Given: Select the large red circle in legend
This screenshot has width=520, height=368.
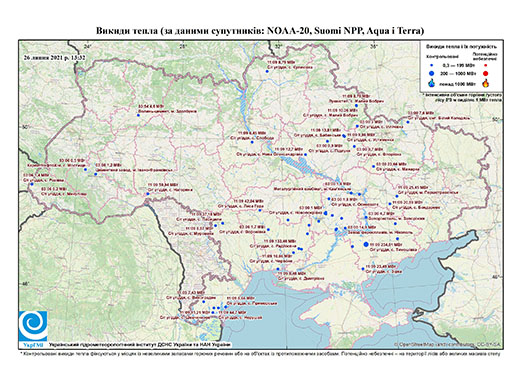Looking at the screenshot, I should coord(485,73).
